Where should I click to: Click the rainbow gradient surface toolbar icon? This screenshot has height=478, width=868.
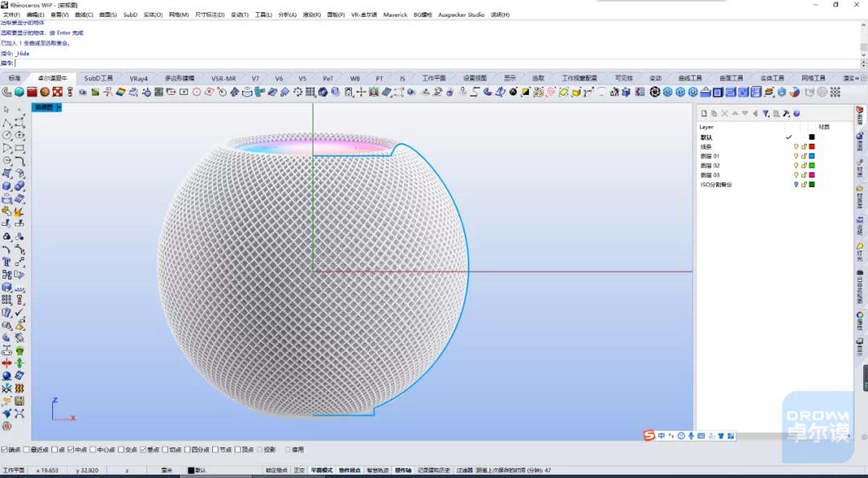pos(121,92)
